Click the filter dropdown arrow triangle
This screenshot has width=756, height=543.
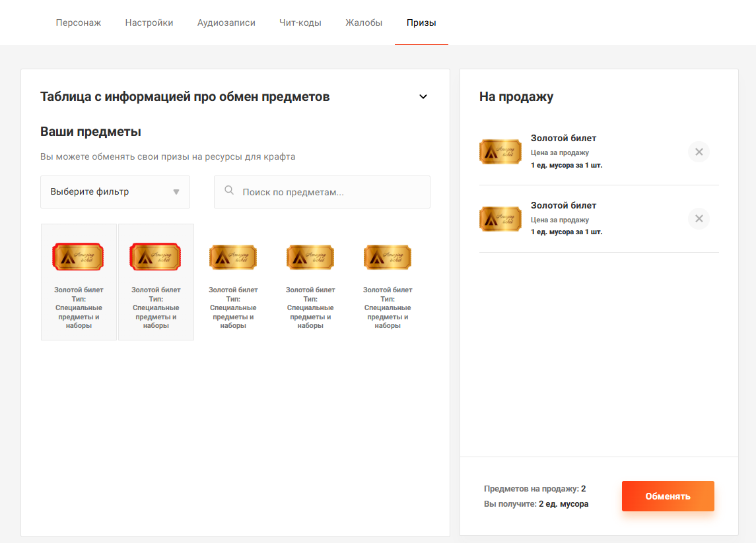point(176,192)
